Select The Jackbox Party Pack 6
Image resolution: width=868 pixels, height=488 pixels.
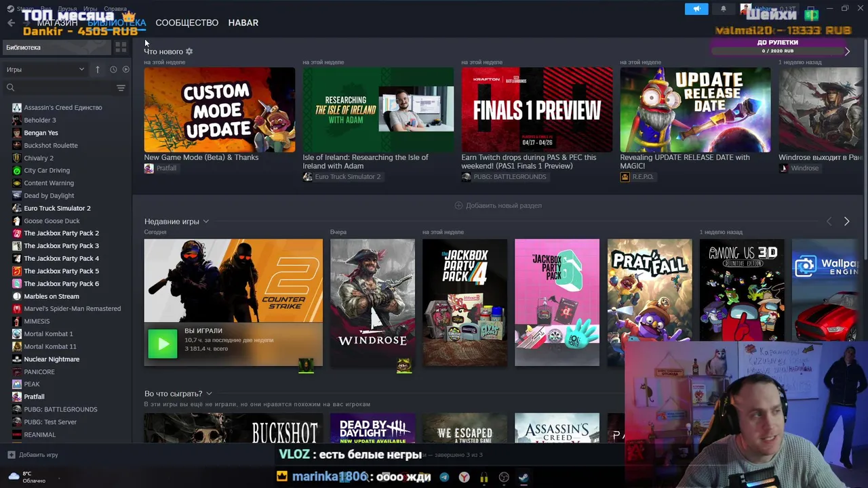[x=61, y=284]
